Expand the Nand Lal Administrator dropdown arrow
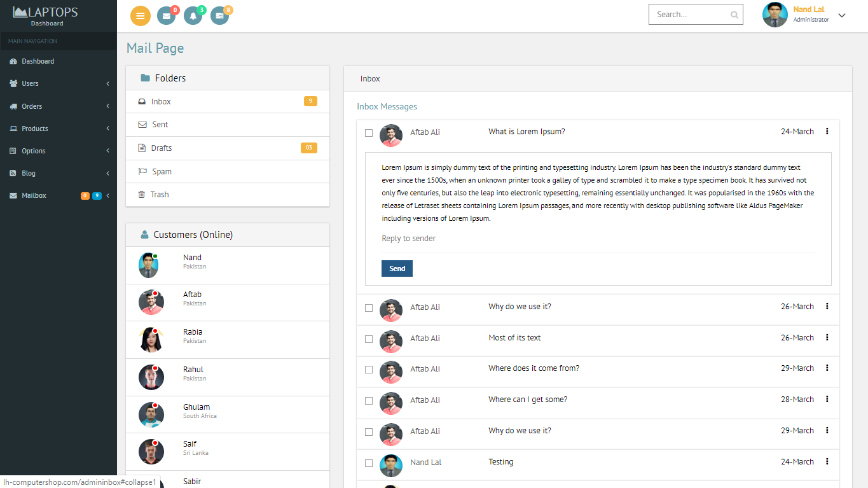The height and width of the screenshot is (488, 868). click(842, 15)
